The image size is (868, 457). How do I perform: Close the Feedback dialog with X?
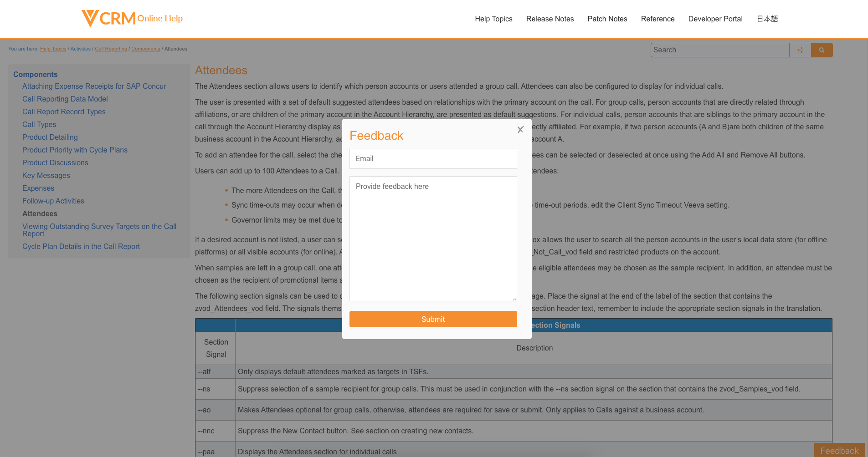pyautogui.click(x=520, y=130)
